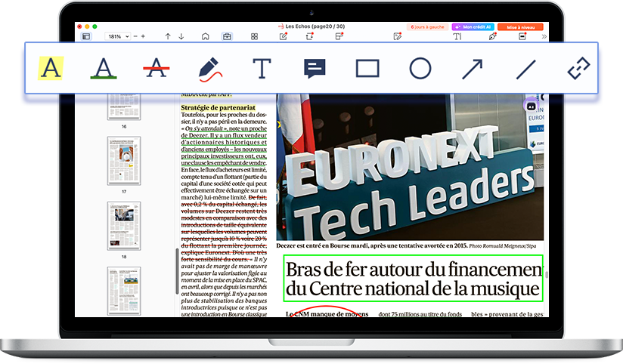Click the thumbnail panel scrollbar handle
623x364 pixels.
(x=177, y=271)
